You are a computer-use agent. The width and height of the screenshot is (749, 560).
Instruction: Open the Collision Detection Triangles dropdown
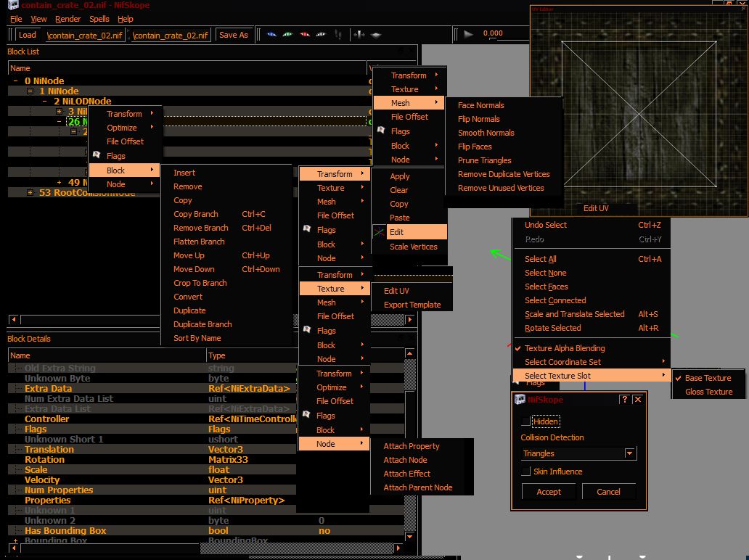(629, 453)
